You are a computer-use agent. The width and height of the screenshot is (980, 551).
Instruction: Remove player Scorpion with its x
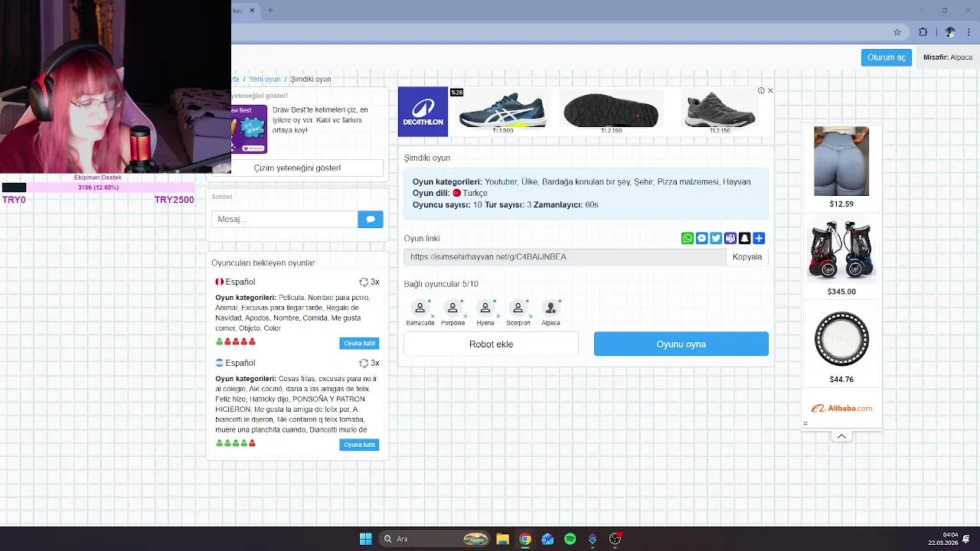pyautogui.click(x=531, y=315)
